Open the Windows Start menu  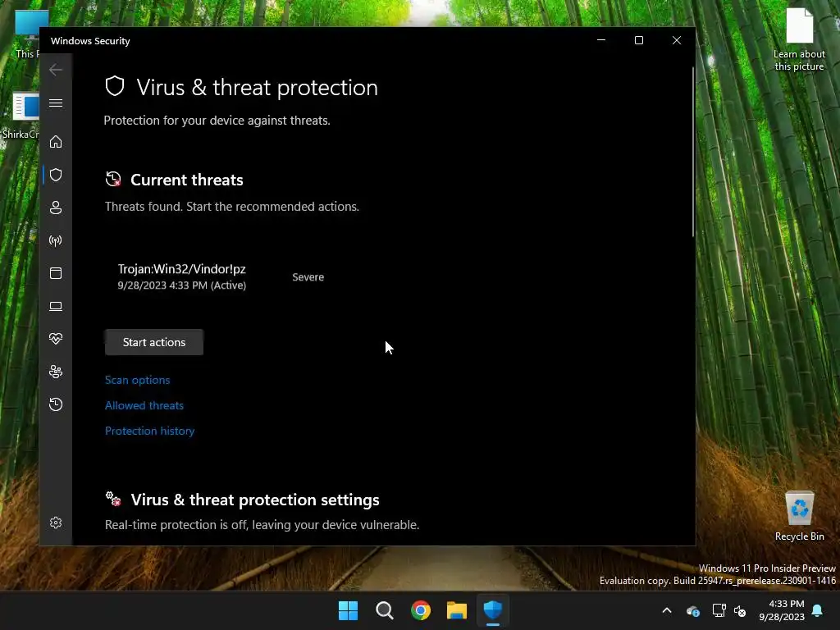click(x=348, y=610)
